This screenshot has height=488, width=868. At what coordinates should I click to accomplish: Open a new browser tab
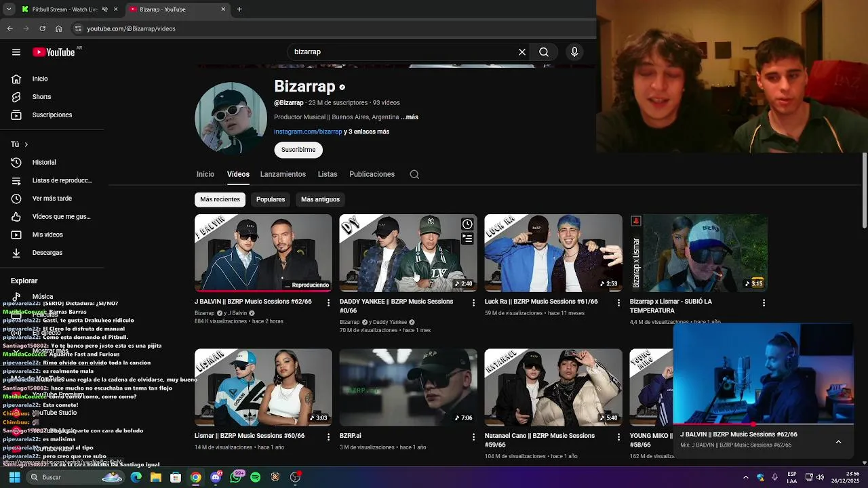point(239,9)
